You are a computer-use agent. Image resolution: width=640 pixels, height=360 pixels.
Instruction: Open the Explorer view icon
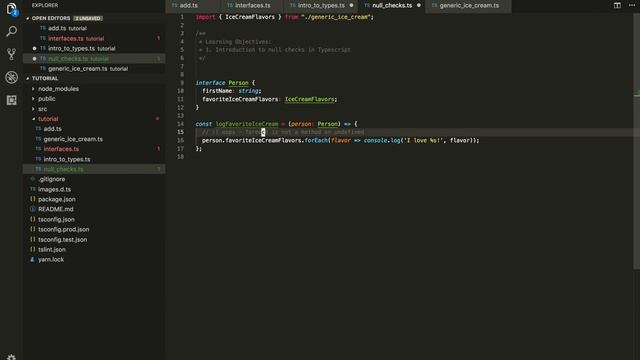11,9
